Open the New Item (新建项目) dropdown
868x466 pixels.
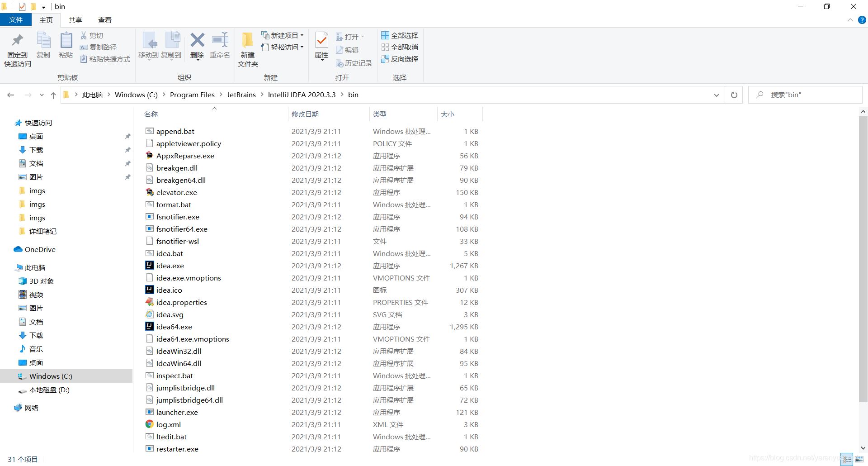[283, 35]
